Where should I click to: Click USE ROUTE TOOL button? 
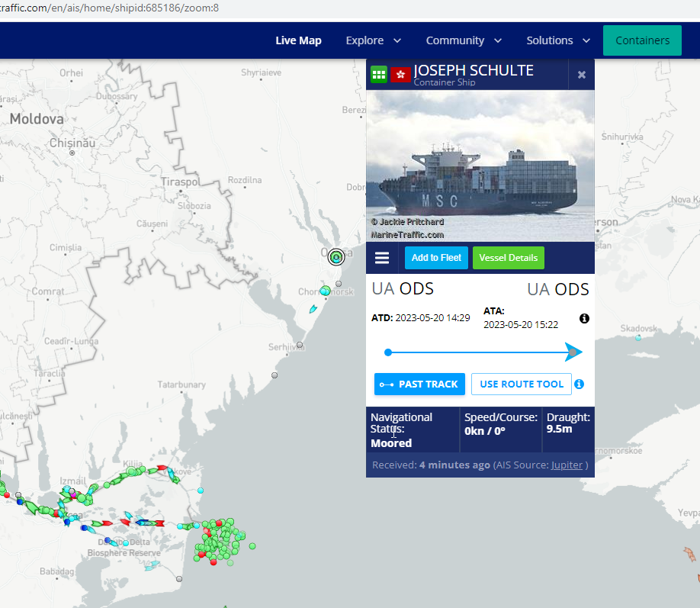click(x=522, y=384)
